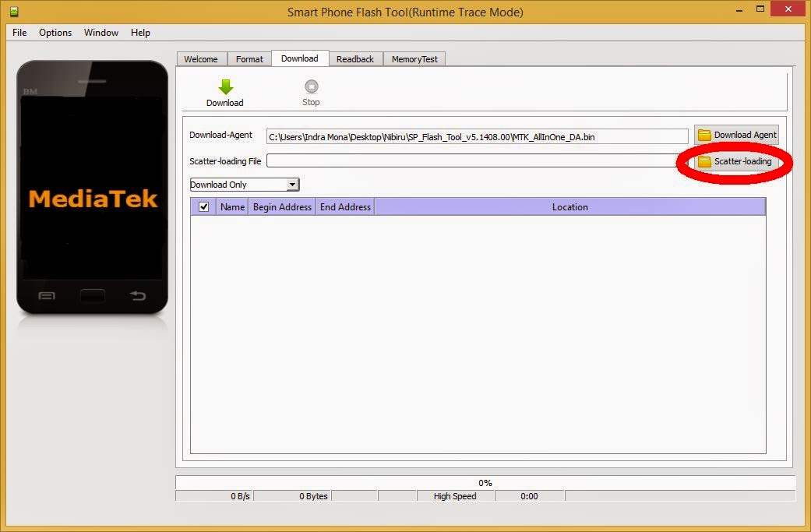This screenshot has height=532, width=811.
Task: Open the Download Agent file browser button
Action: 736,135
